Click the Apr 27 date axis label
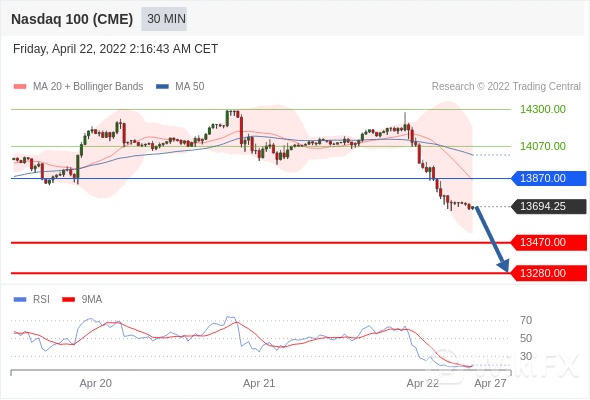The image size is (590, 400). 490,383
